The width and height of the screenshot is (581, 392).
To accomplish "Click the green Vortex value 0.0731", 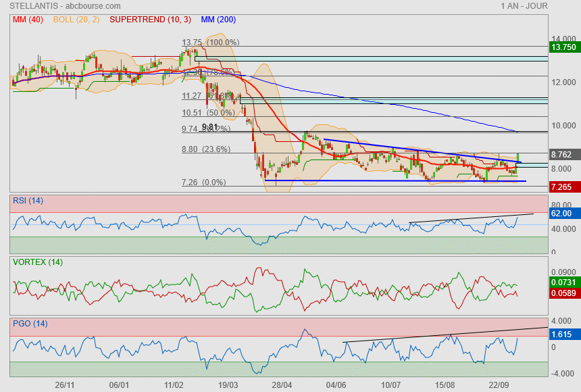I will (563, 280).
